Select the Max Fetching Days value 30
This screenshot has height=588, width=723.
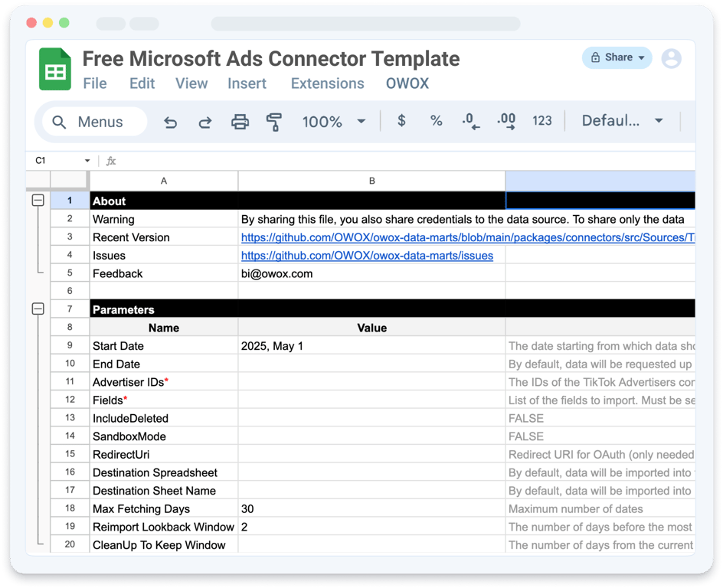[371, 508]
